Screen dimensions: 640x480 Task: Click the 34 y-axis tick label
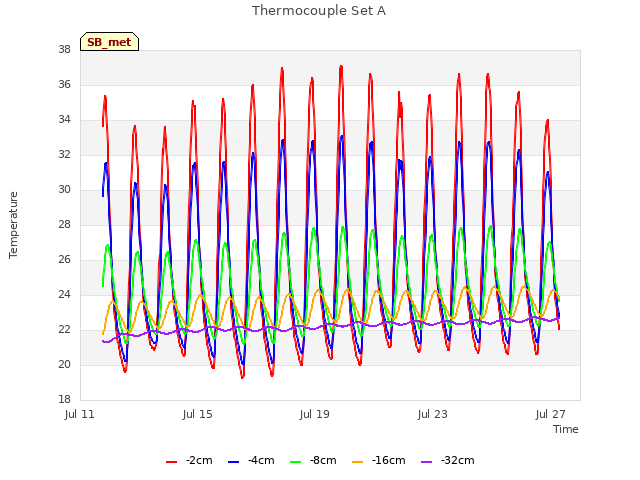64,120
